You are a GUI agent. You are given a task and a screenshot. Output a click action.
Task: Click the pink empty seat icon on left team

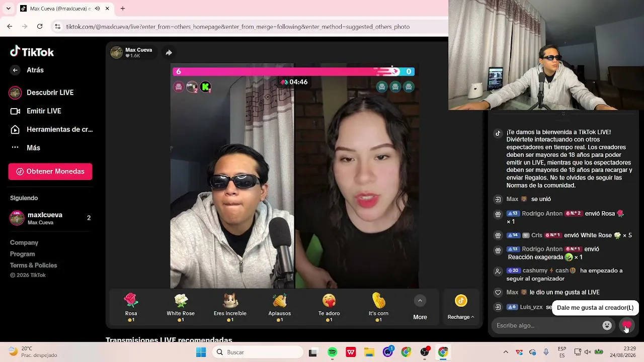click(x=178, y=87)
